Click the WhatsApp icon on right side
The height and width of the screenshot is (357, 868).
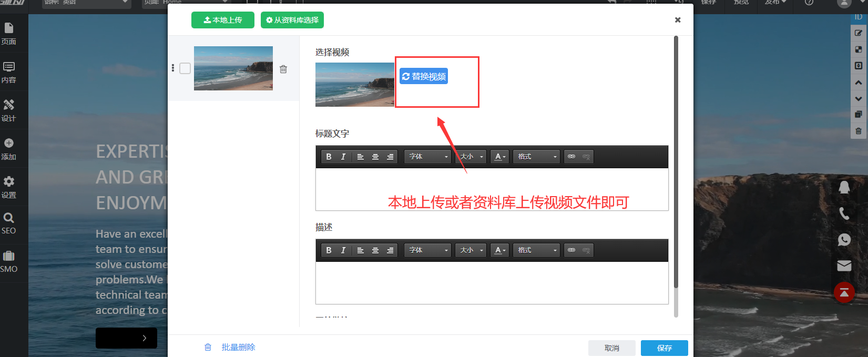click(844, 240)
